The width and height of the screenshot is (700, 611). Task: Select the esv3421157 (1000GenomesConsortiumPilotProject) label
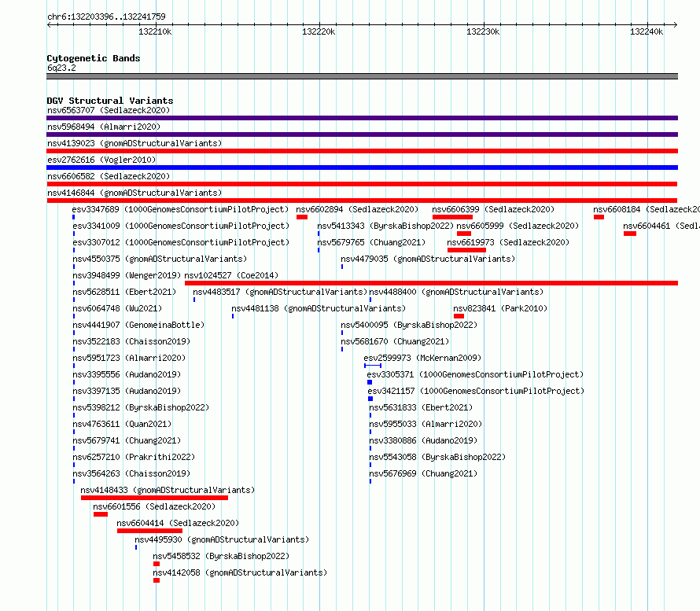coord(476,391)
